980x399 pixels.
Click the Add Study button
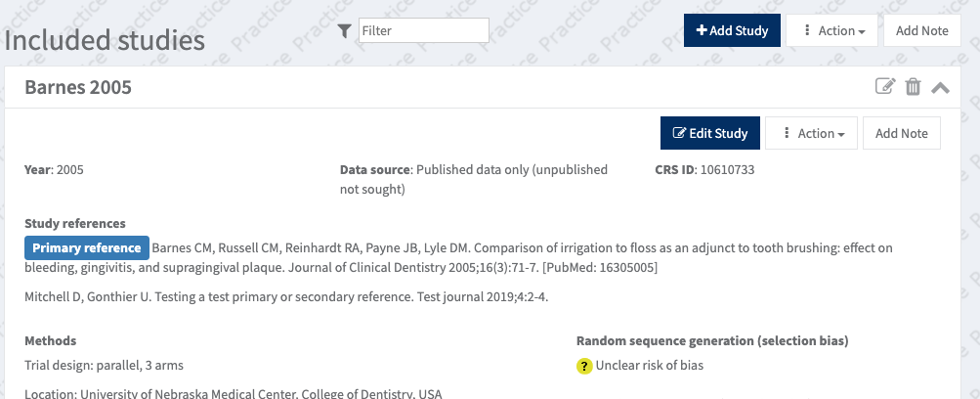click(732, 30)
